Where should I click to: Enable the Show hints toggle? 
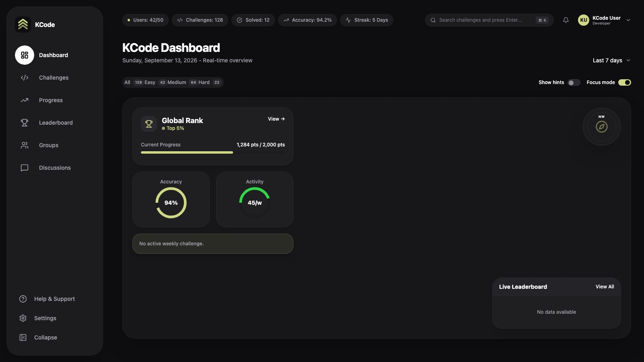point(574,82)
